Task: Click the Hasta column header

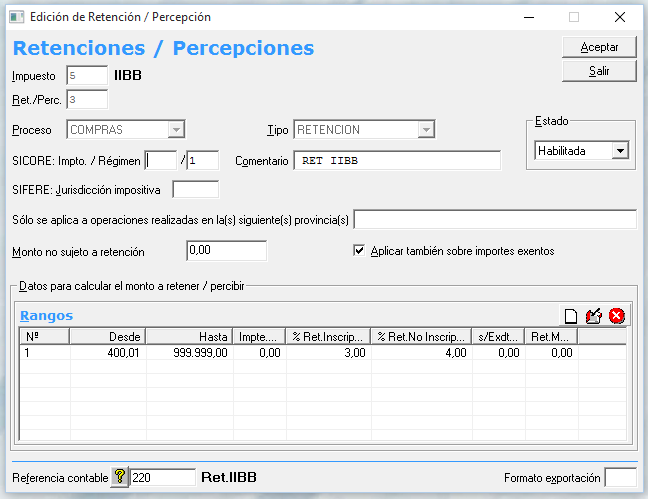Action: [189, 337]
